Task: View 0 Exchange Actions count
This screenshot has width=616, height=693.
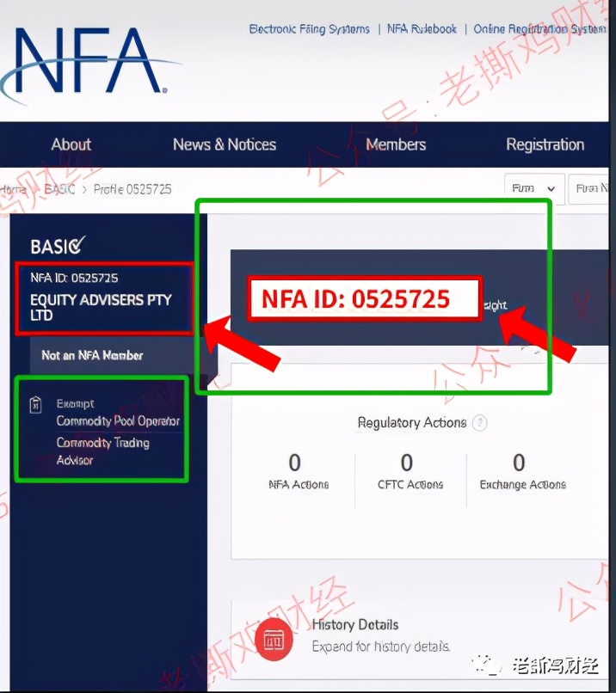Action: 523,471
